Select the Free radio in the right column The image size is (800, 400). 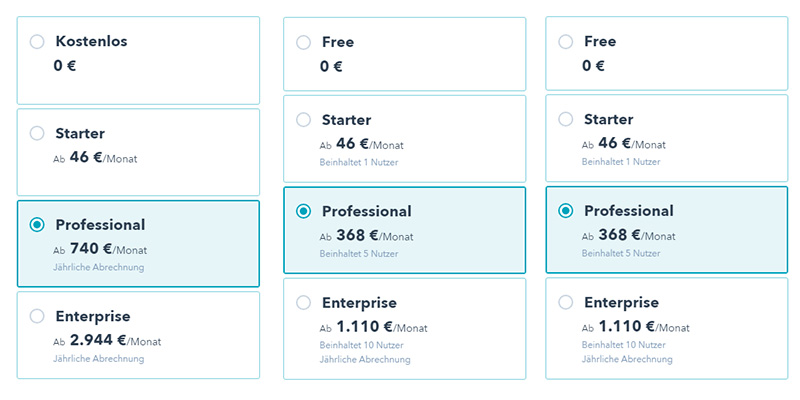tap(566, 42)
